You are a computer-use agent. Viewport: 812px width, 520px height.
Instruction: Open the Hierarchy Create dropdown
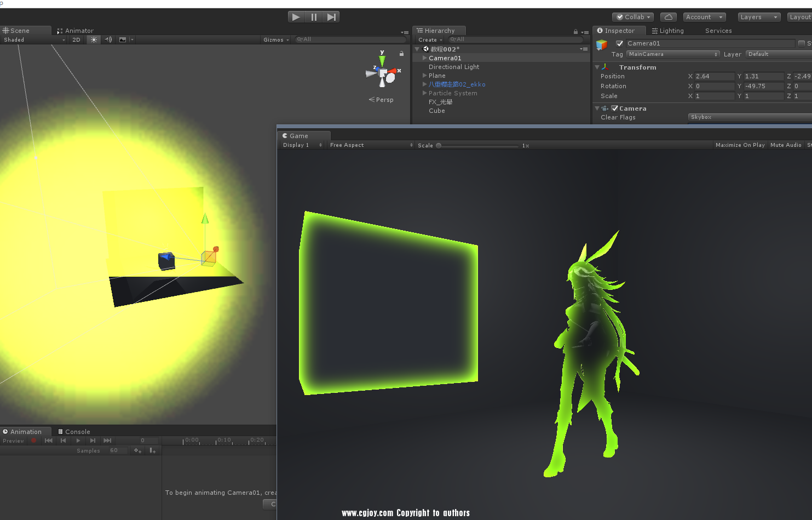[430, 39]
